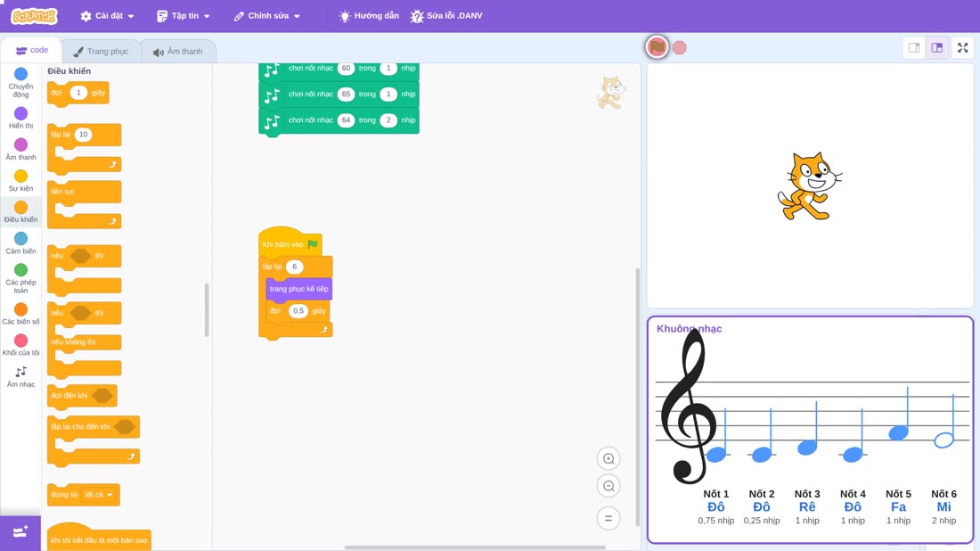Click the block palette vertical scrollbar
Viewport: 980px width, 551px height.
[207, 310]
